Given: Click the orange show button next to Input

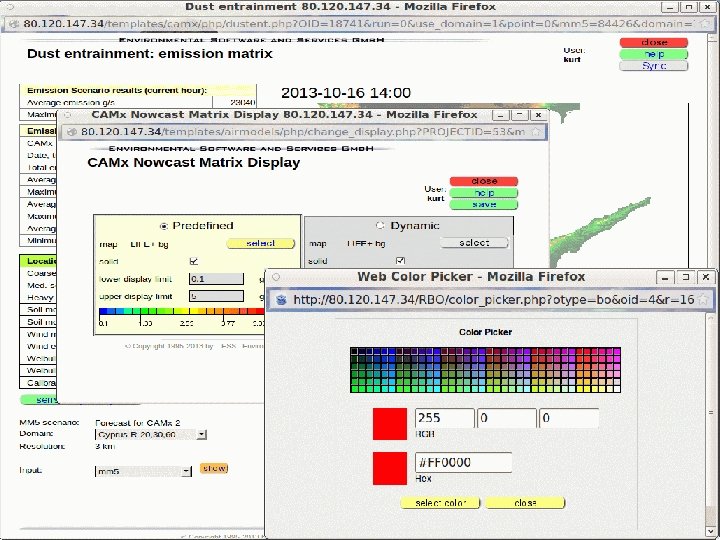Looking at the screenshot, I should tap(214, 468).
